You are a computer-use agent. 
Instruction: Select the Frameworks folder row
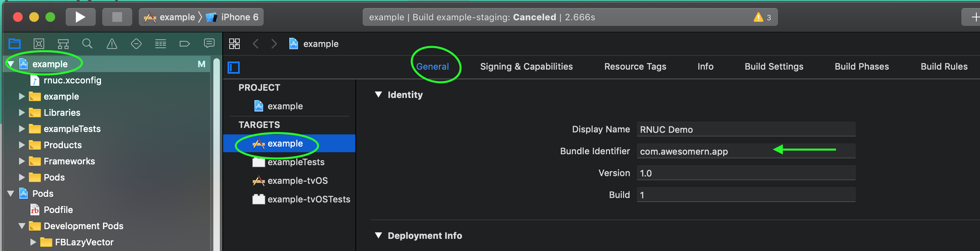point(107,161)
